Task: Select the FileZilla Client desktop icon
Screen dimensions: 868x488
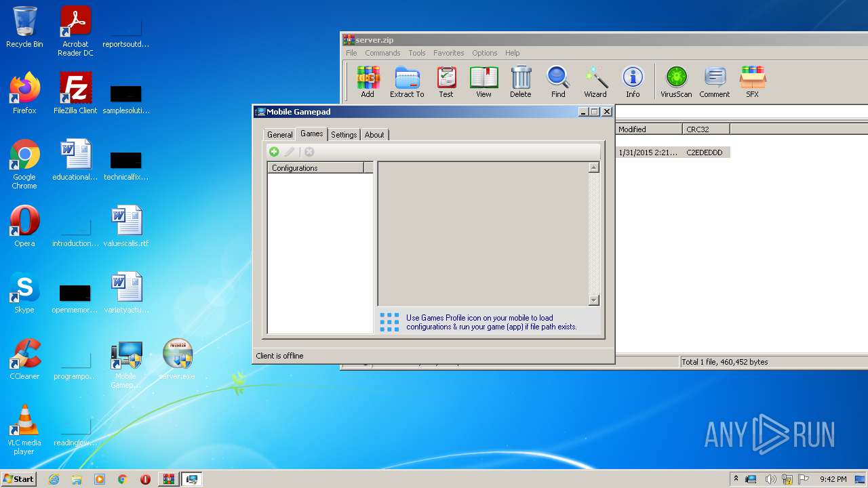Action: pos(75,94)
